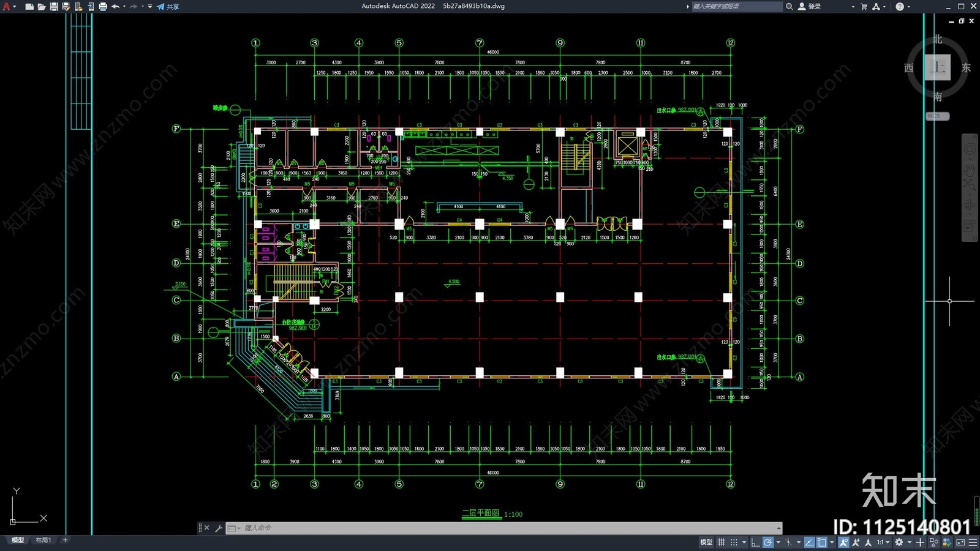
Task: Open the 1:1 annotation scale dropdown
Action: [883, 542]
